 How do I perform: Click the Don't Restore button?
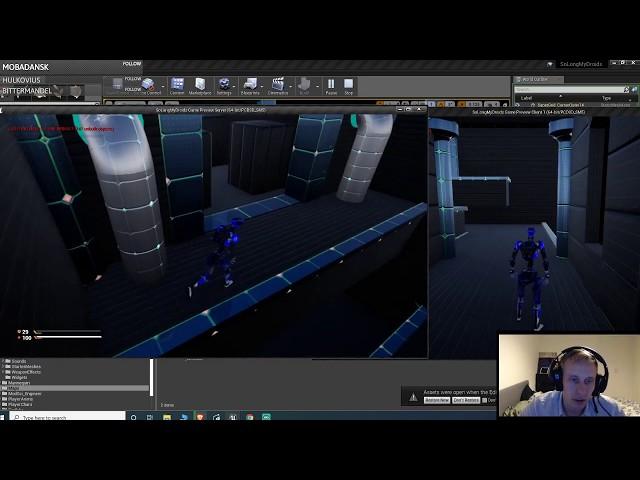[x=466, y=400]
